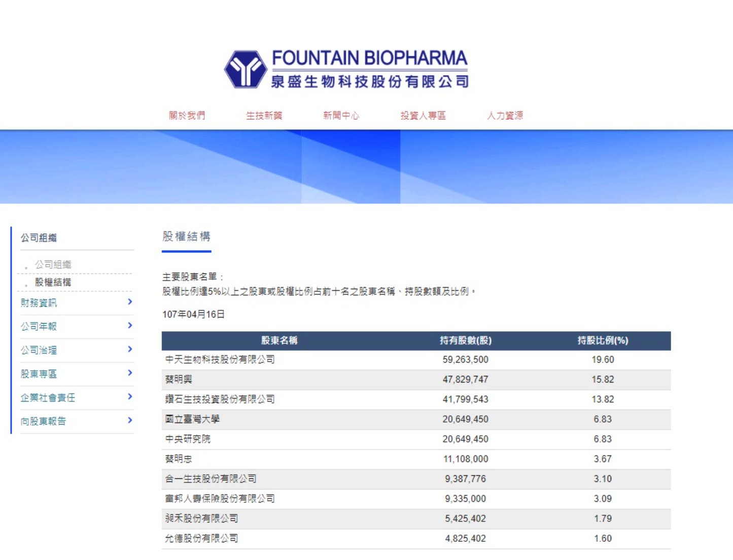Click the 持有股數(股) column header
Screen dimensions: 733x560
click(465, 341)
